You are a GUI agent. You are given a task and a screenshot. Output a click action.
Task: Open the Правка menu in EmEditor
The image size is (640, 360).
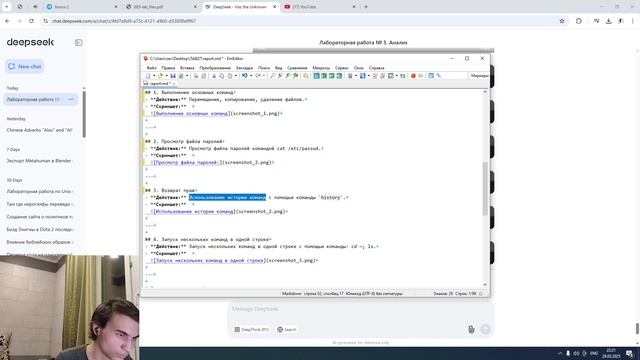point(168,68)
